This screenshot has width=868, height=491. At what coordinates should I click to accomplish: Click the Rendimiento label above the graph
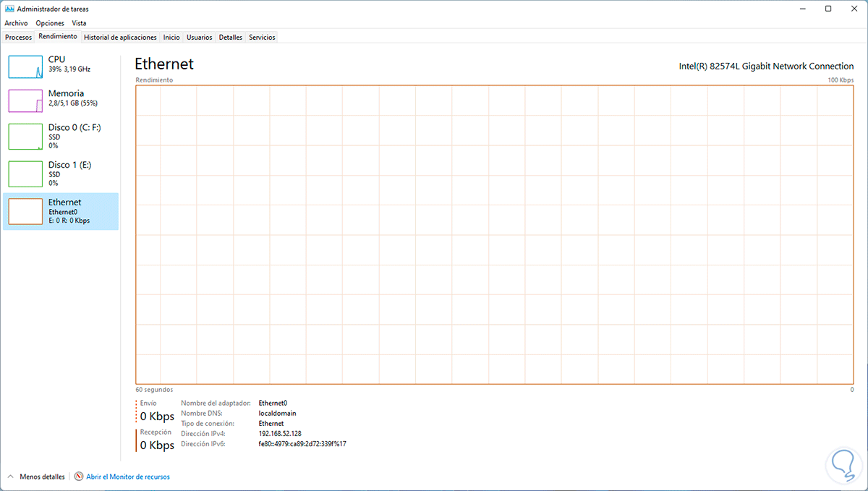pos(153,80)
